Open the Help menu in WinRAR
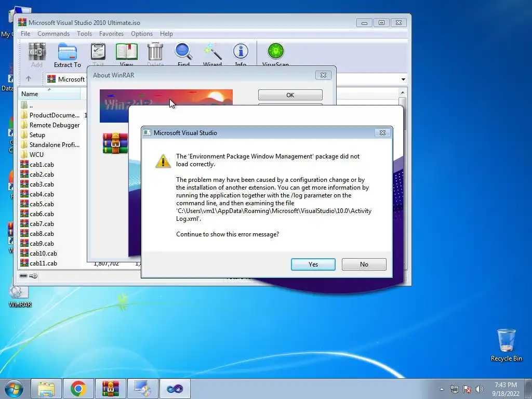532x399 pixels. pos(166,34)
